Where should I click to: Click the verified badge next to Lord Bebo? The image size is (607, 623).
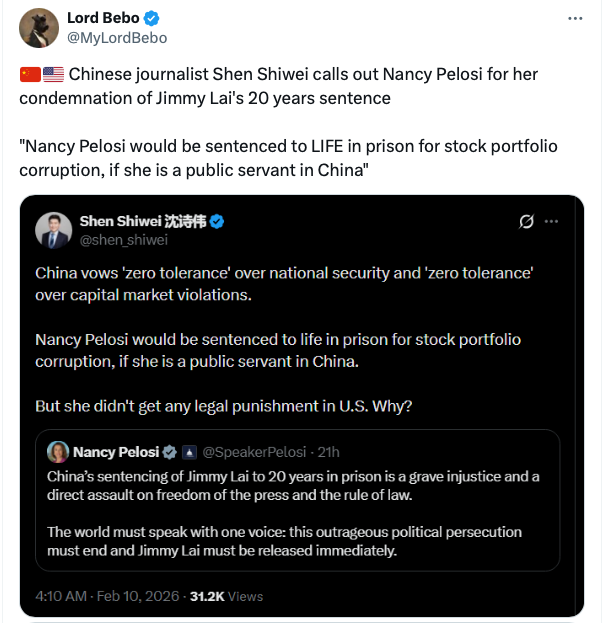pos(151,19)
